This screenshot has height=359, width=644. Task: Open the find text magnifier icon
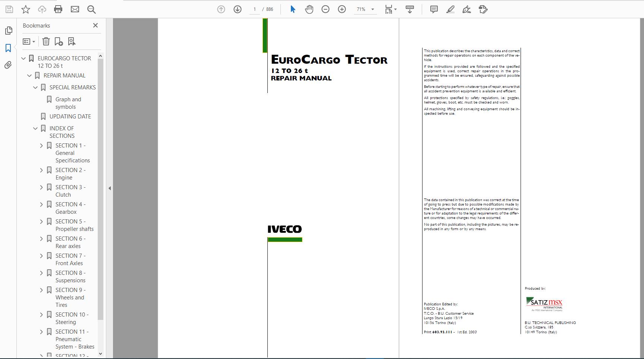[91, 9]
